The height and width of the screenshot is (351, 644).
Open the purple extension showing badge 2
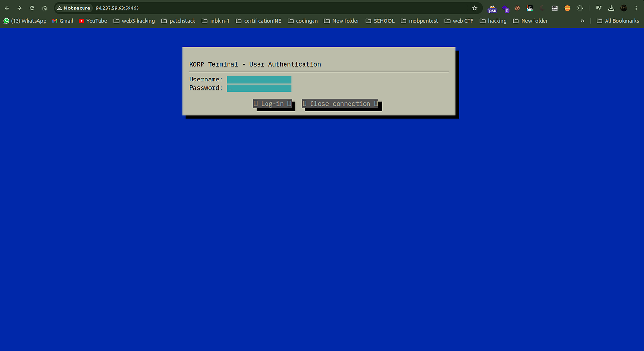[x=505, y=8]
